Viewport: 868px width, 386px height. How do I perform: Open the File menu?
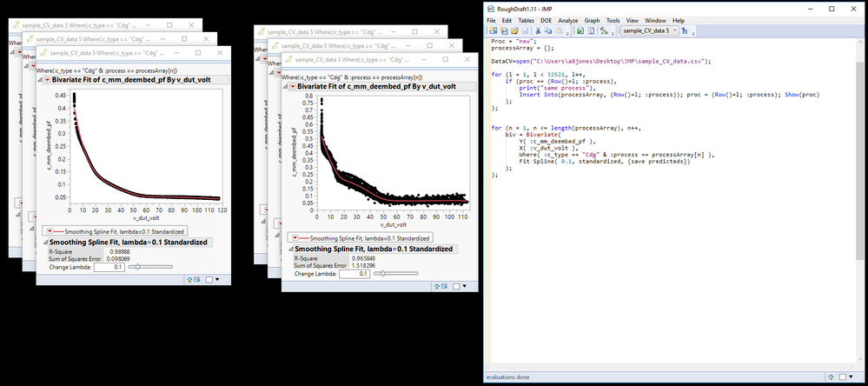point(491,21)
